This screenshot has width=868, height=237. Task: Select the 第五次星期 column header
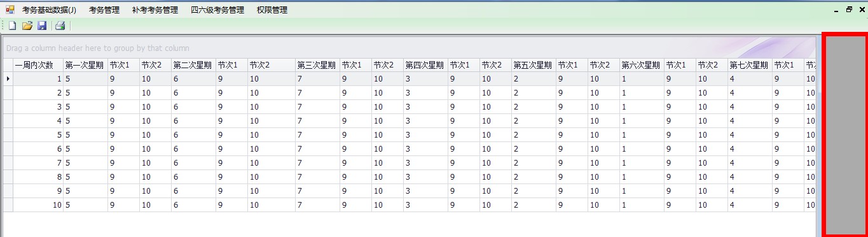tap(534, 65)
